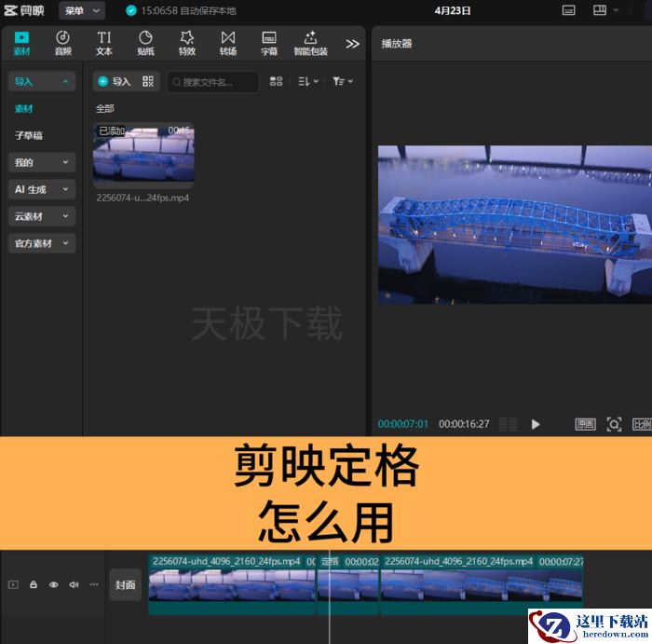652x644 pixels.
Task: Select 子草稿 in the sidebar
Action: point(29,135)
